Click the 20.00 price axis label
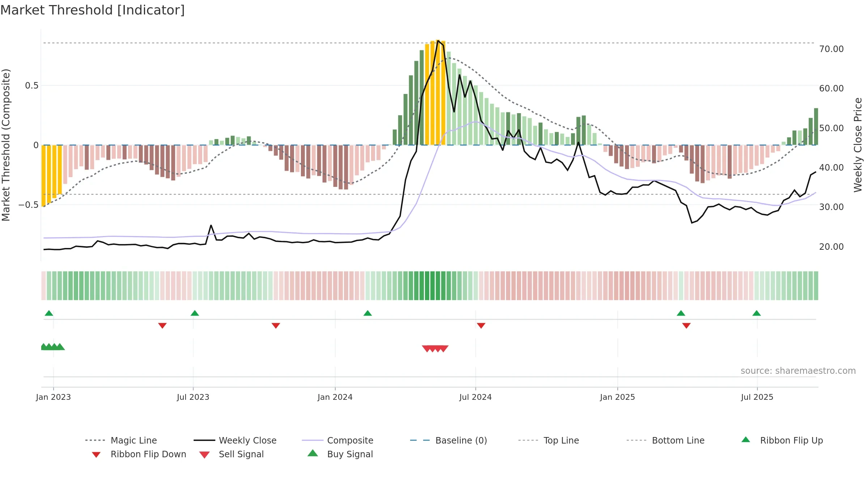Image resolution: width=868 pixels, height=488 pixels. coord(831,247)
